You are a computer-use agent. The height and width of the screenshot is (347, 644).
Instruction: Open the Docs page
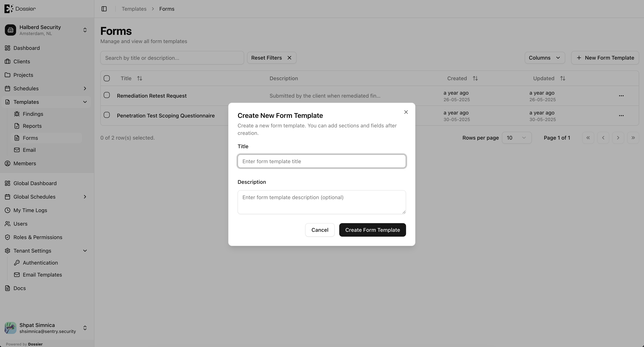pyautogui.click(x=46, y=289)
